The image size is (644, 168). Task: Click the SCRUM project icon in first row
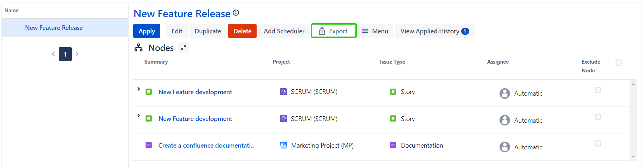pos(283,92)
